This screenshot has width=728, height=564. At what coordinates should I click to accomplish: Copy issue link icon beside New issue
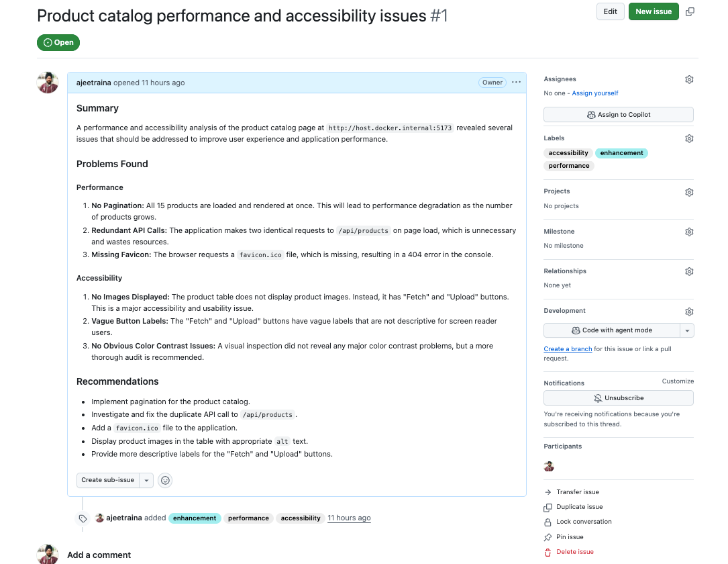point(690,11)
